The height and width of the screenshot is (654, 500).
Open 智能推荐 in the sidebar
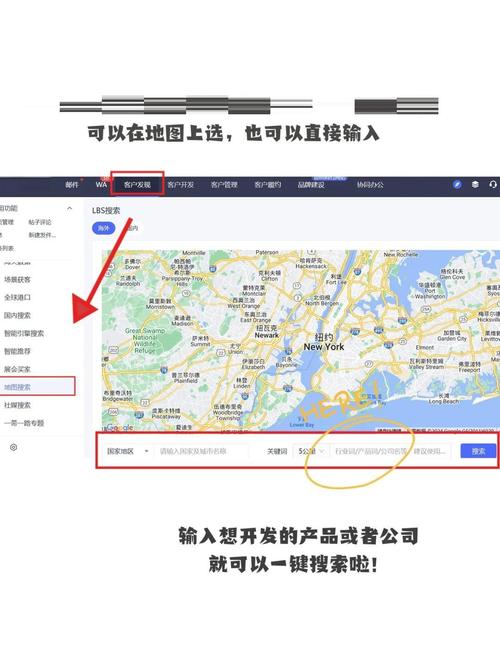18,351
